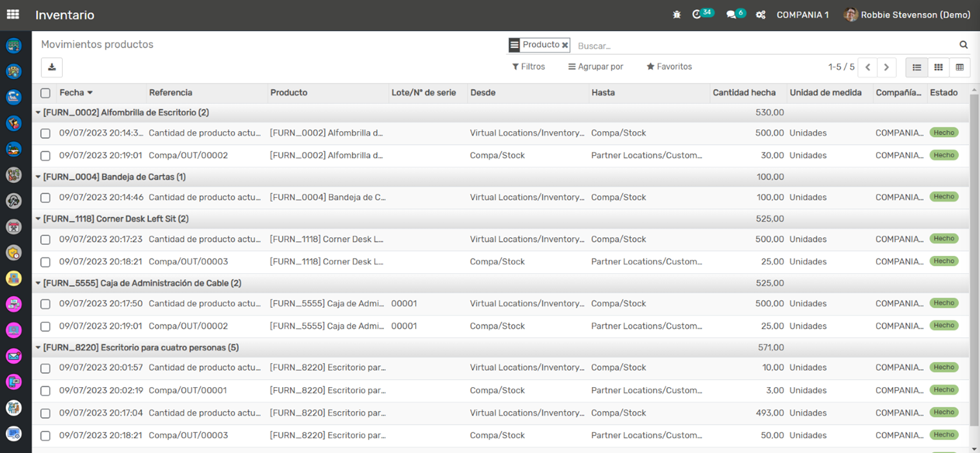This screenshot has width=980, height=453.
Task: Check the FURN_0004 Bandeja de Cartas row checkbox
Action: coord(45,198)
